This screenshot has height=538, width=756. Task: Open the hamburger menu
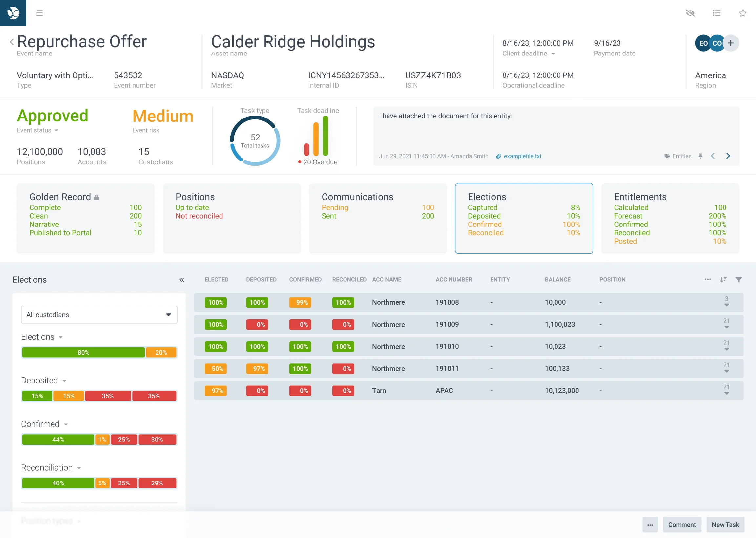(39, 13)
